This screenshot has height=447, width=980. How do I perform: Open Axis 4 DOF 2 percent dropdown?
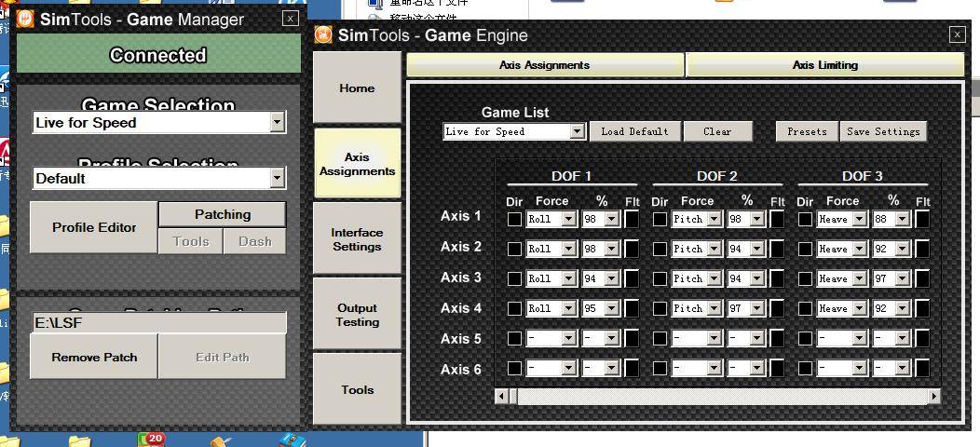coord(756,308)
